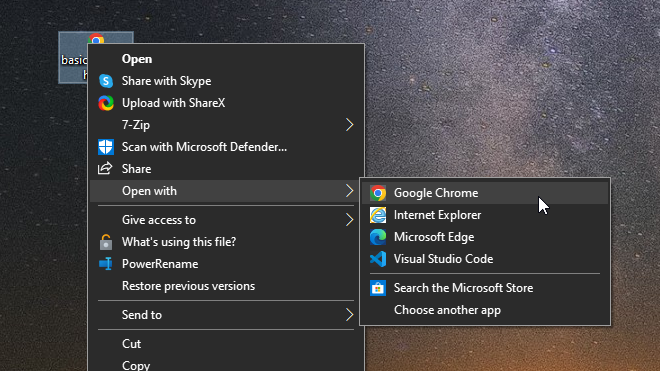Select Send to entry
Viewport: 660px width, 371px height.
coord(226,315)
